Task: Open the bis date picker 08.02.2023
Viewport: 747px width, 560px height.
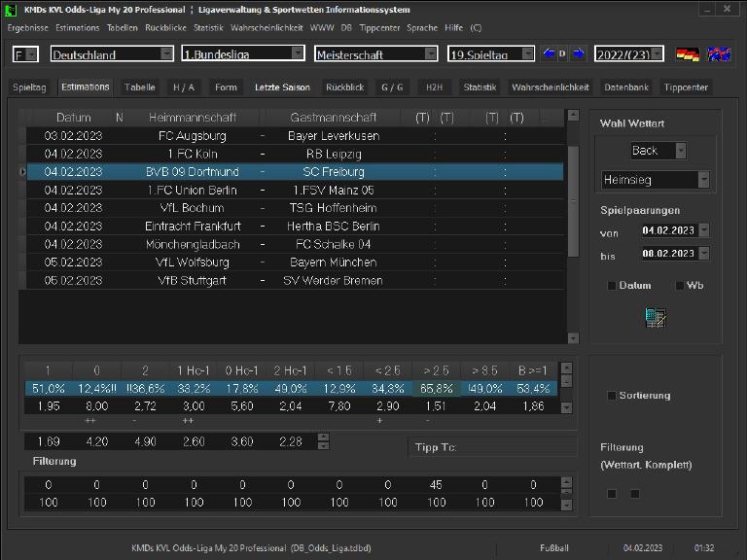Action: coord(704,254)
